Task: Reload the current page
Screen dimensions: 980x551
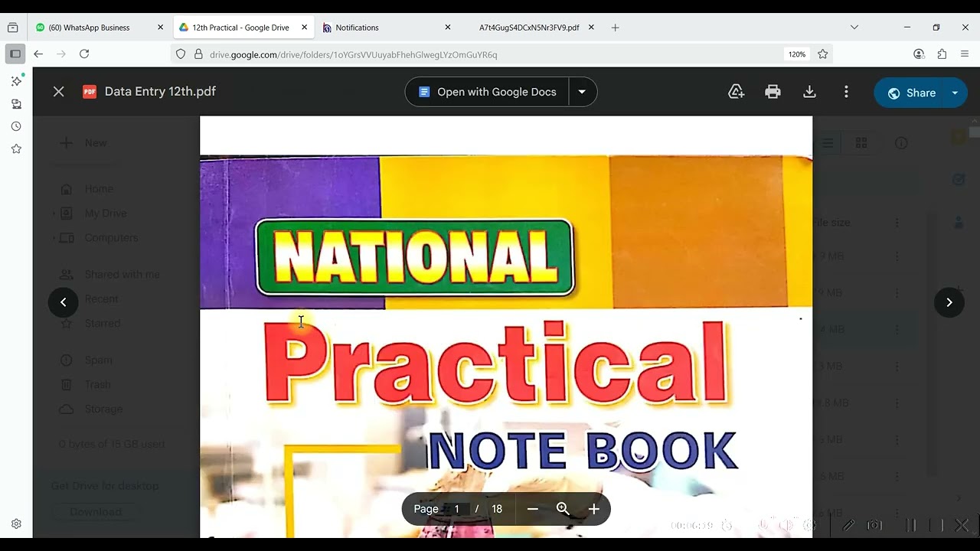Action: coord(84,54)
